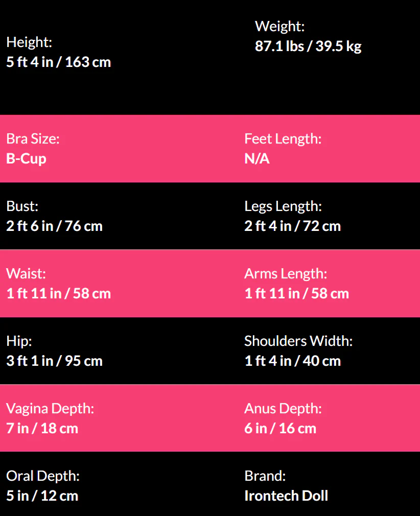Screen dimensions: 420x516
Task: Click the B-Cup value text
Action: [26, 158]
